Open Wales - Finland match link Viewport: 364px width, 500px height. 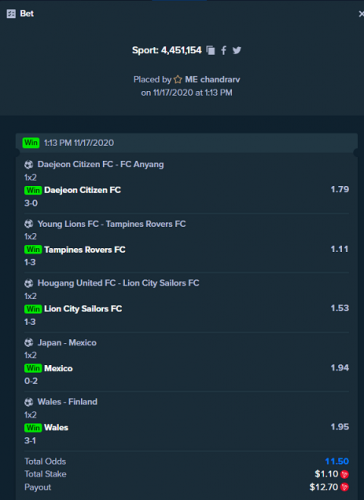(x=67, y=402)
